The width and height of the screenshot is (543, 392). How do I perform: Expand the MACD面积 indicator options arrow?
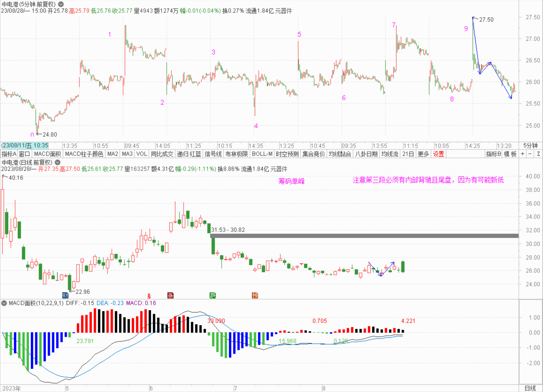click(x=4, y=303)
